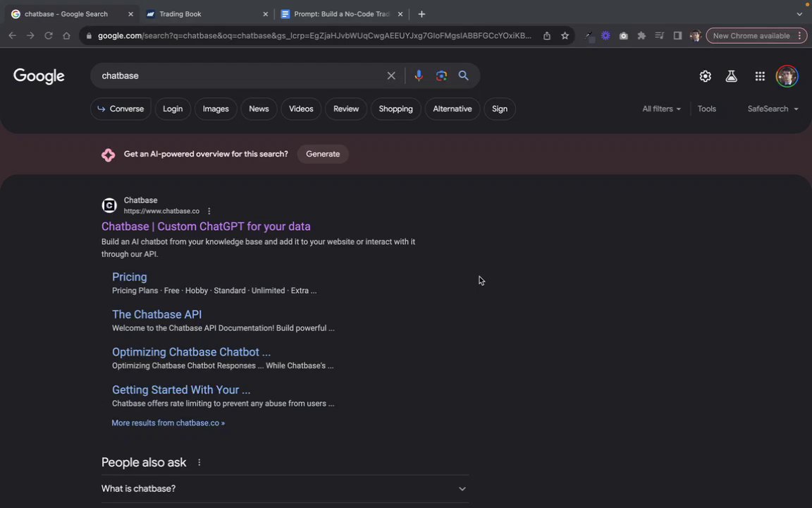The image size is (812, 508).
Task: Click the purple gear extension icon
Action: coord(605,36)
